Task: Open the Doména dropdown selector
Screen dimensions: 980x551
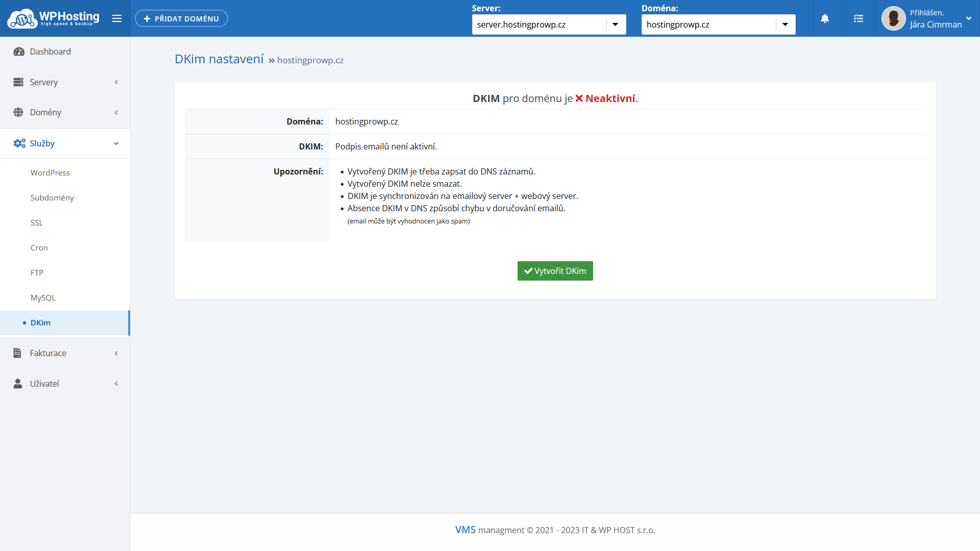Action: pos(718,24)
